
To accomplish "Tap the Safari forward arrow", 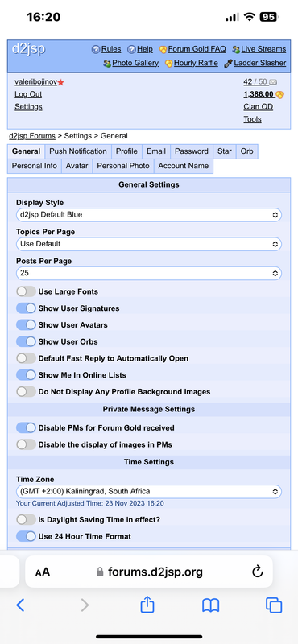I will [x=85, y=605].
